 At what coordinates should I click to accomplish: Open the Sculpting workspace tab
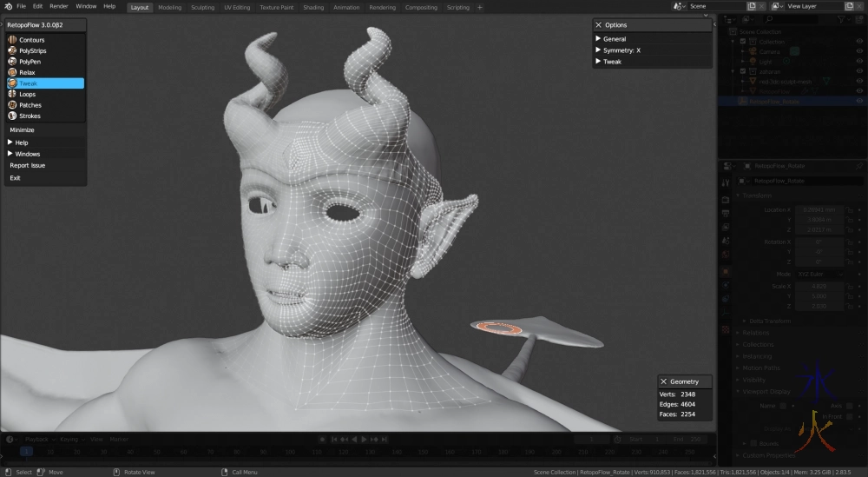point(202,7)
